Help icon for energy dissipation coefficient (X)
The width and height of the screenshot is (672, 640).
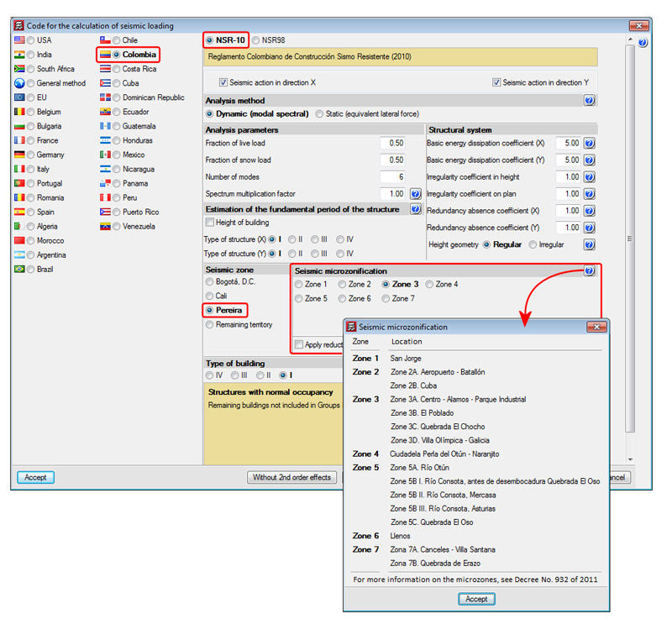point(590,144)
